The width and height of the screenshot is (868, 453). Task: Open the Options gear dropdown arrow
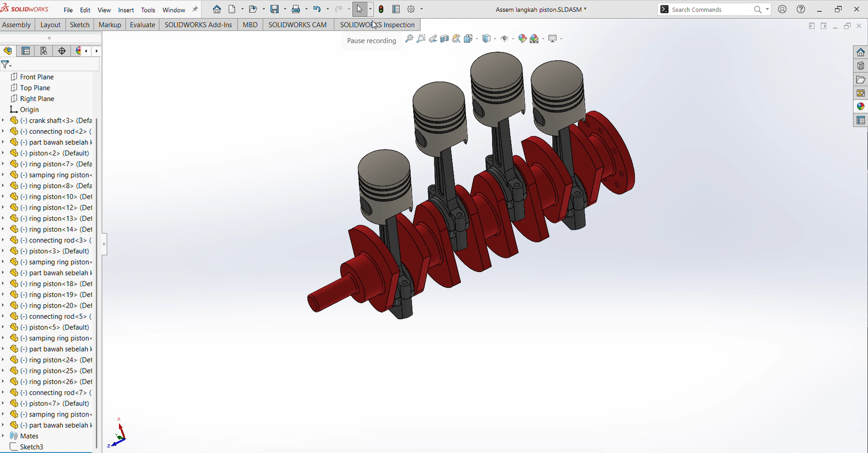click(x=422, y=10)
